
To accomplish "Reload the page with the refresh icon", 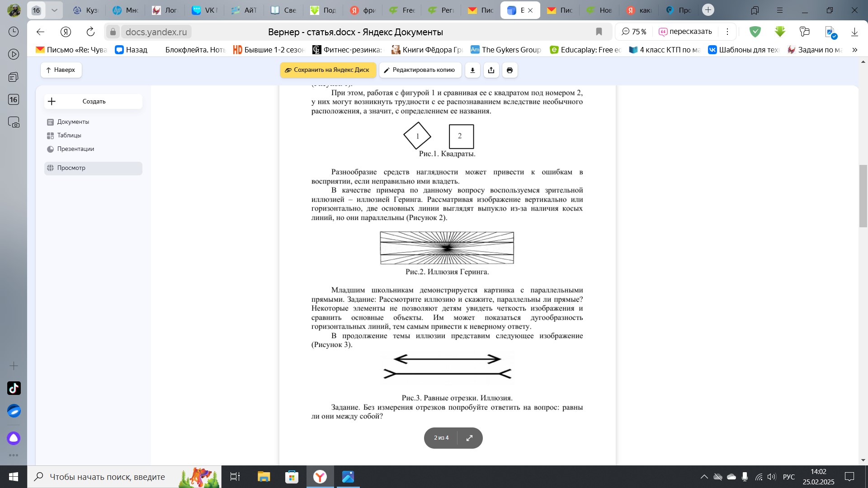I will coord(90,32).
